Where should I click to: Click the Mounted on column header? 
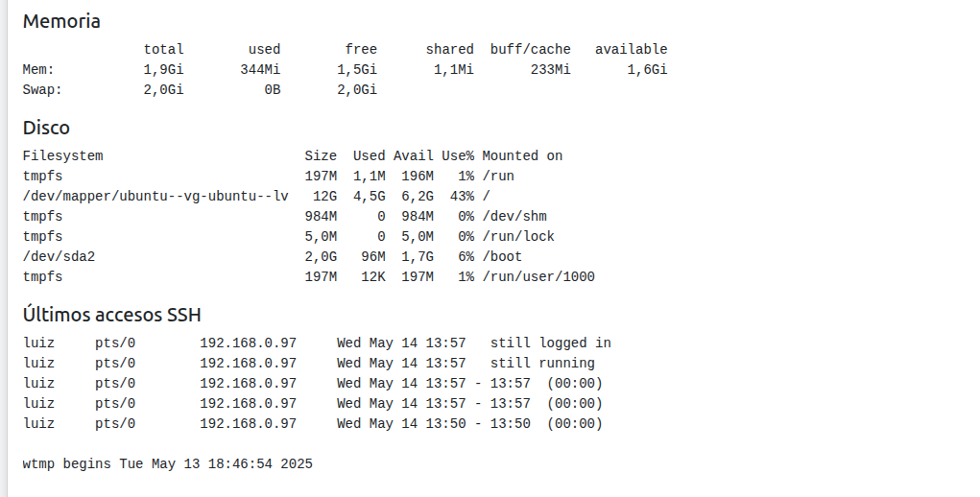[522, 155]
